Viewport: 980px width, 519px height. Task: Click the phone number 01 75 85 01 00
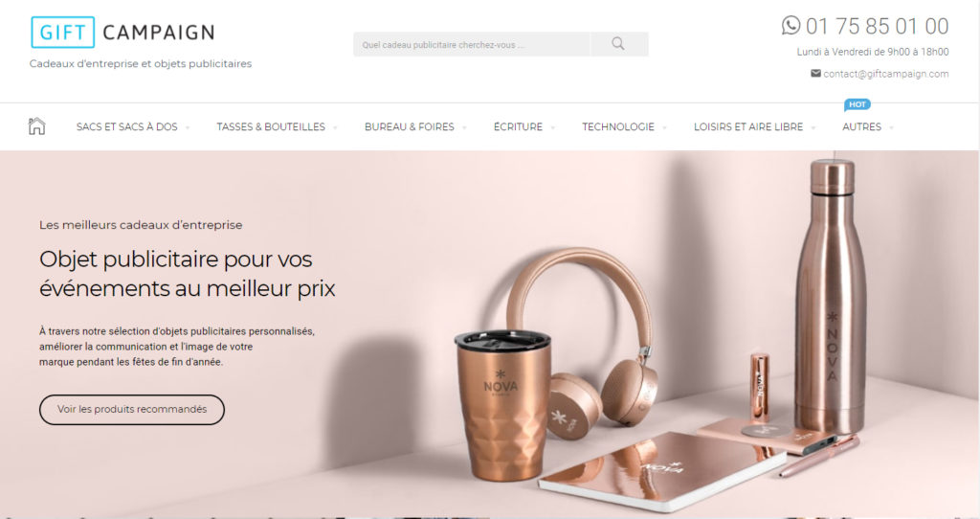click(x=877, y=26)
